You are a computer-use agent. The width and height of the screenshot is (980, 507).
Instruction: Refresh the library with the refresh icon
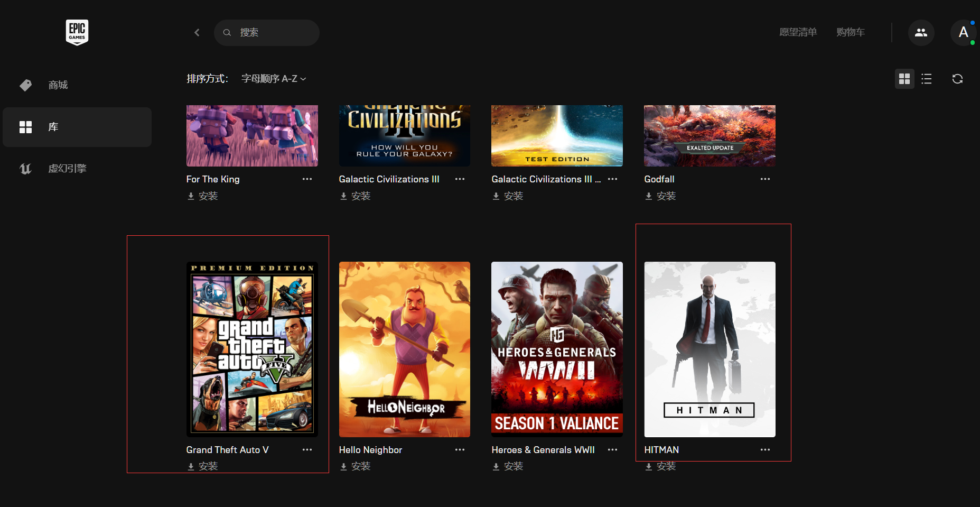tap(957, 79)
